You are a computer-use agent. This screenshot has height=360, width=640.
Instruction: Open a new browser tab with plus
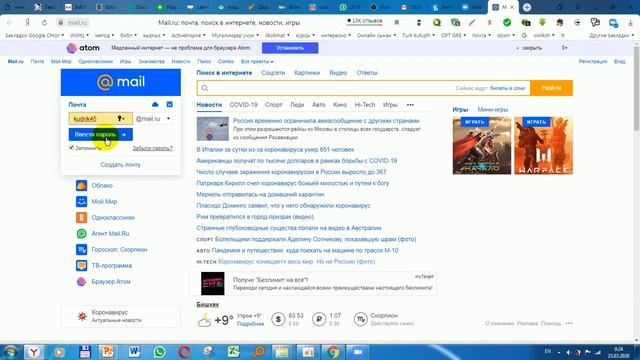point(527,7)
